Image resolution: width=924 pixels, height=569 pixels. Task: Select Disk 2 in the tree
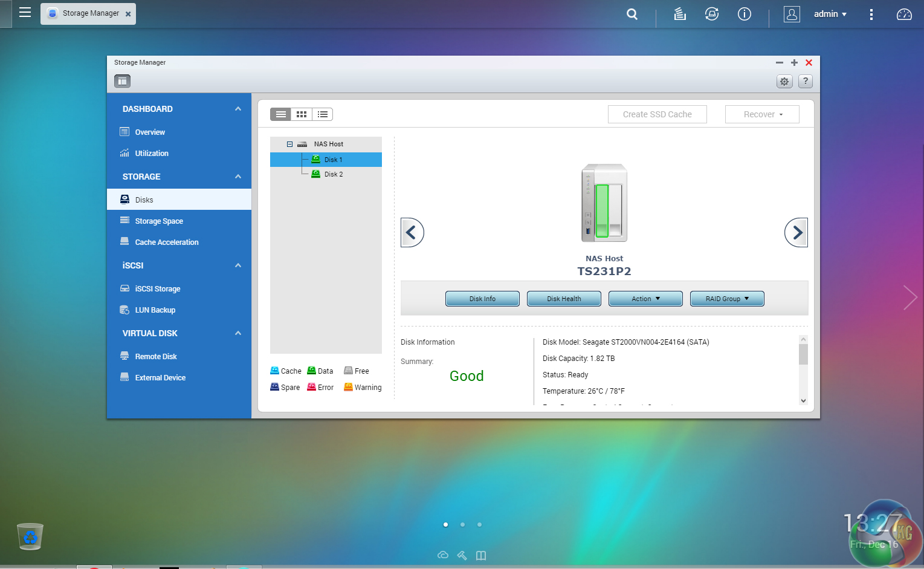click(333, 174)
